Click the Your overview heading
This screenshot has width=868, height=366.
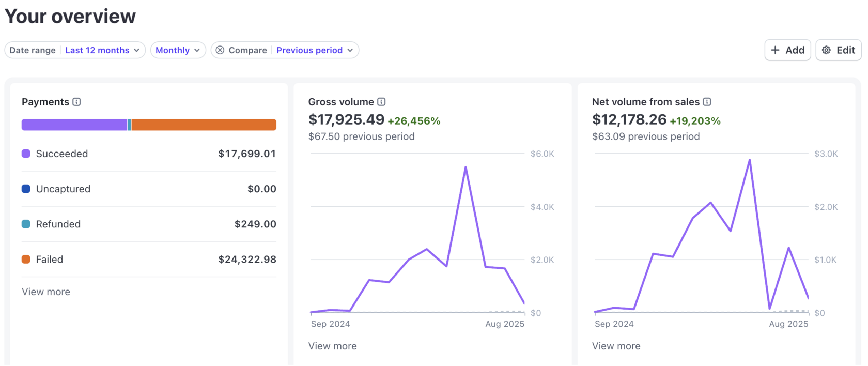(70, 16)
